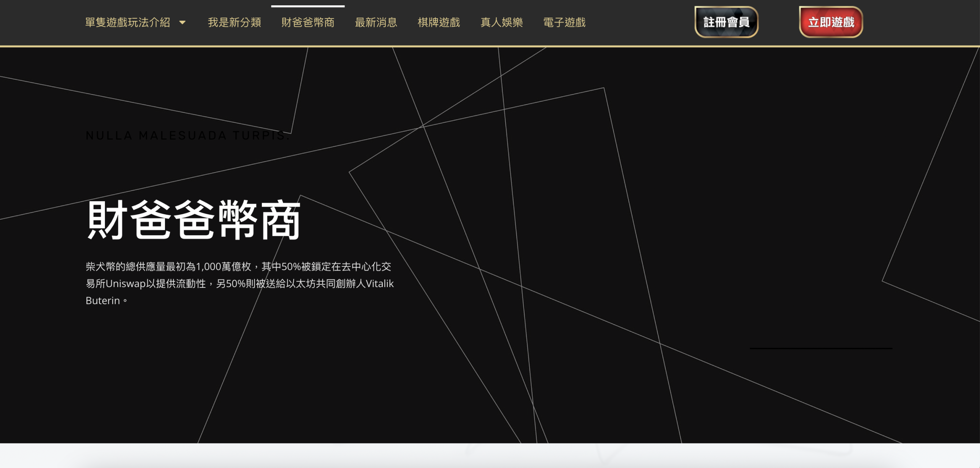This screenshot has height=468, width=980.
Task: Open the 單隻遊戲玩法介紹 menu item
Action: coord(127,23)
